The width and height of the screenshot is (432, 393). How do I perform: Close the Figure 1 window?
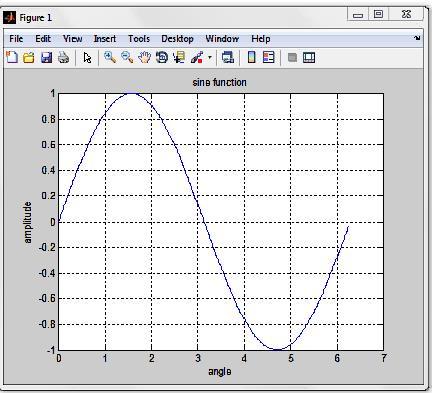(406, 14)
